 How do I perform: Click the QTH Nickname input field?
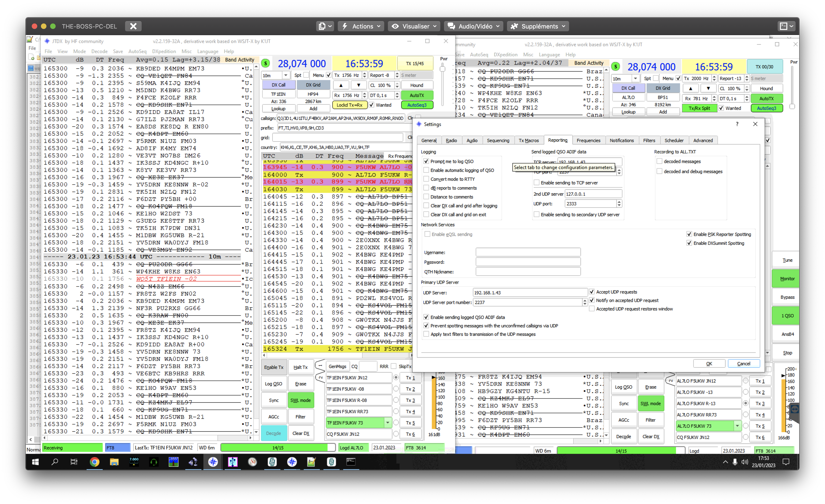pos(528,272)
